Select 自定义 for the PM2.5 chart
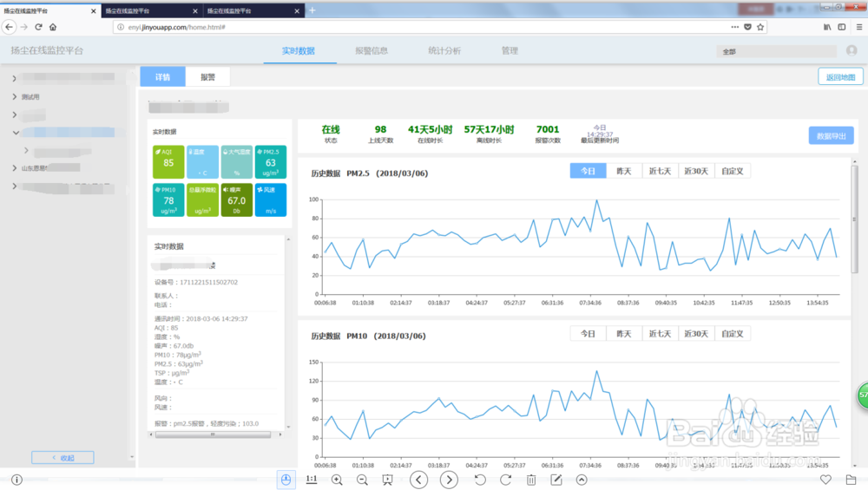 (x=733, y=171)
